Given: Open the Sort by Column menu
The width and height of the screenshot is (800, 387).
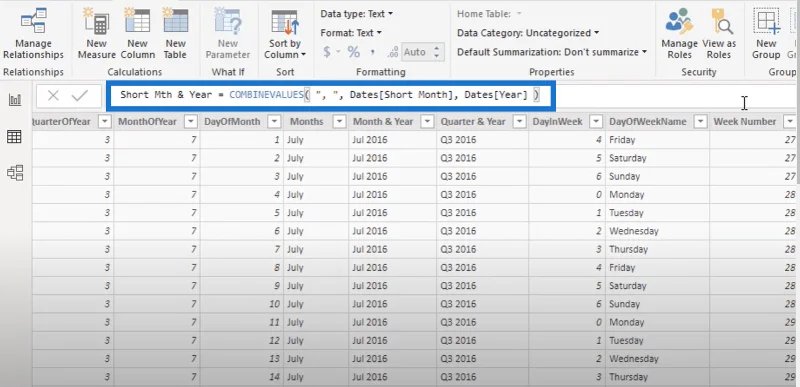Looking at the screenshot, I should pyautogui.click(x=285, y=35).
